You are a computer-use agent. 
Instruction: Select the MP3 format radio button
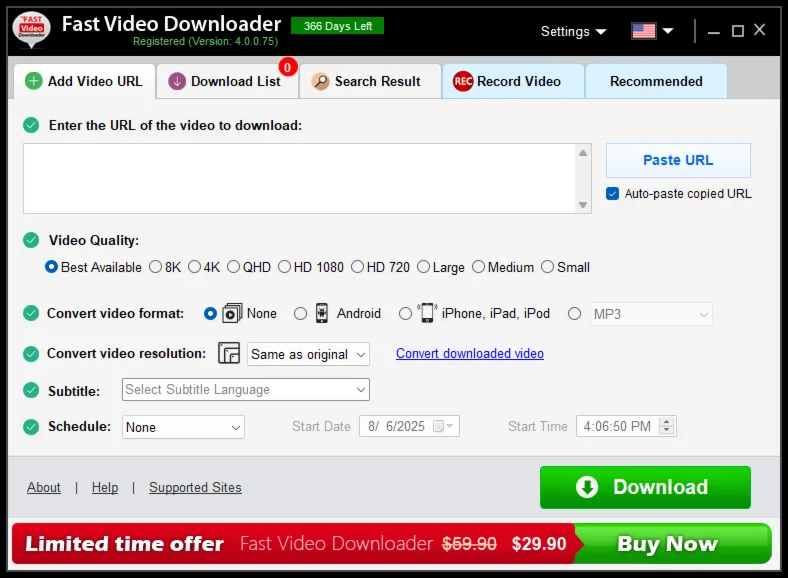tap(574, 314)
